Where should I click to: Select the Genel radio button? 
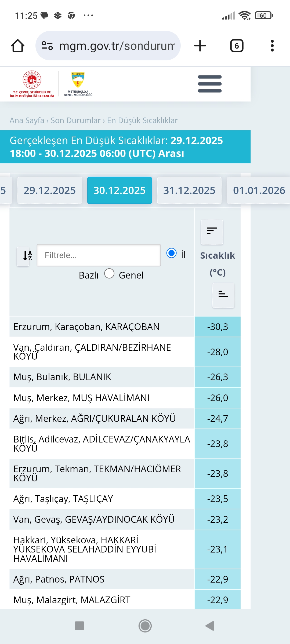[x=109, y=273]
